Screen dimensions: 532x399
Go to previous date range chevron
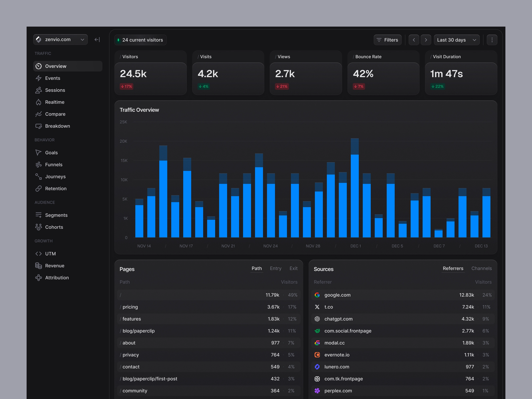click(414, 40)
